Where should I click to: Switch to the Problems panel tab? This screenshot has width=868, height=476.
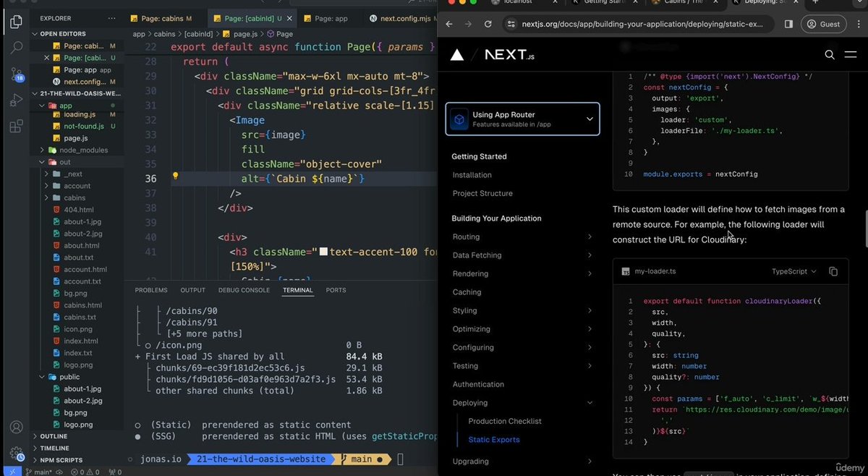pyautogui.click(x=151, y=290)
